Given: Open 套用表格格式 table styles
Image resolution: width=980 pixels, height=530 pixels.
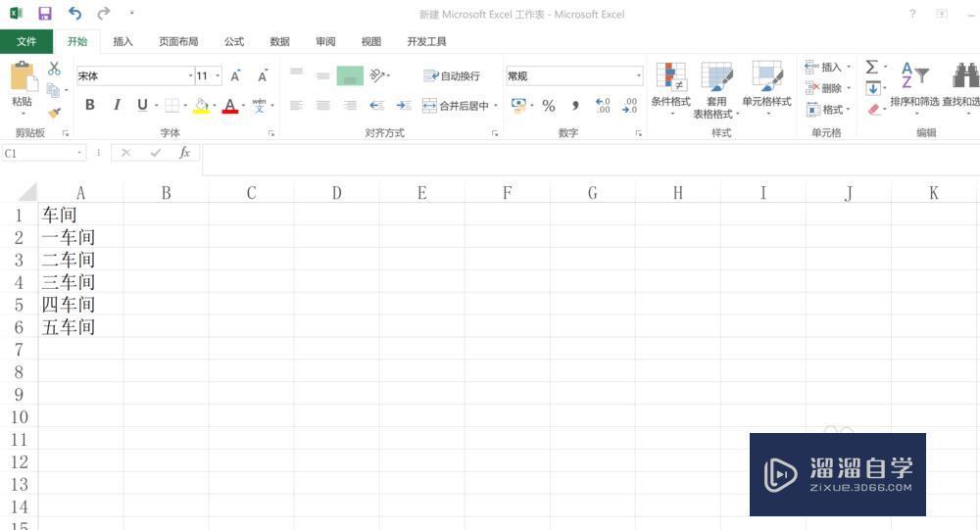Looking at the screenshot, I should 716,89.
